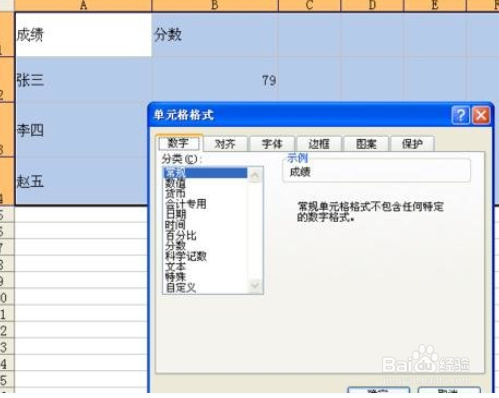Select 自定义 category
499x398 pixels.
(x=205, y=287)
